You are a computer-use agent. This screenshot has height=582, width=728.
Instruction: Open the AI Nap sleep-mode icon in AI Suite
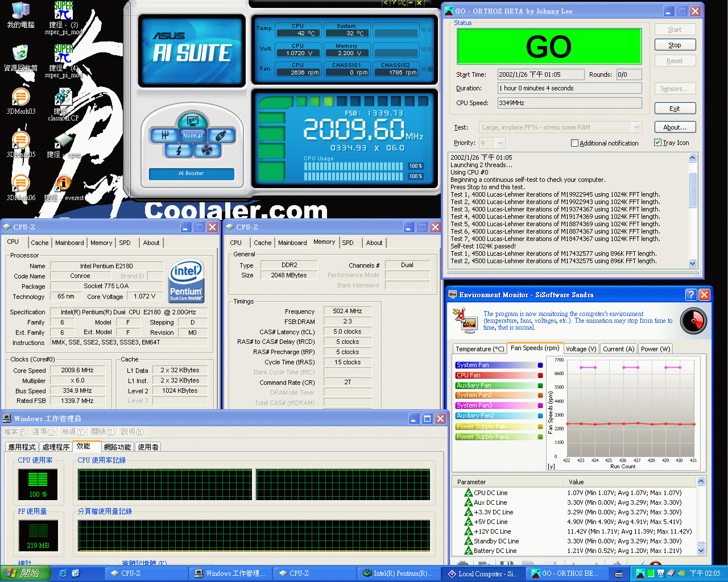(x=193, y=120)
